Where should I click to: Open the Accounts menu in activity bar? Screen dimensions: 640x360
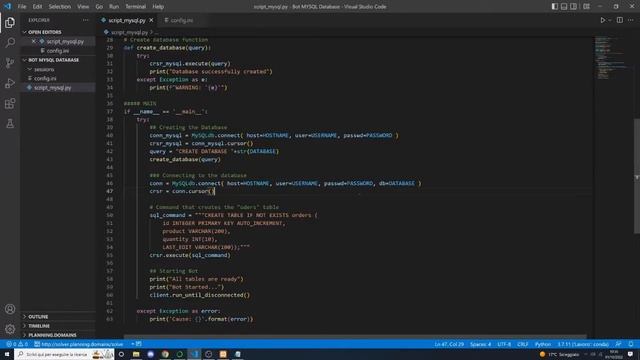[10, 309]
